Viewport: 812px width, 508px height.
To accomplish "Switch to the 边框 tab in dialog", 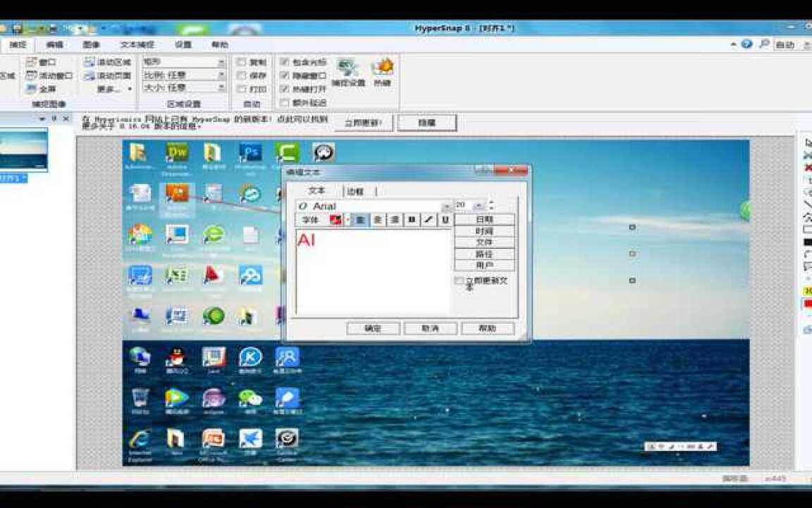I will tap(355, 191).
